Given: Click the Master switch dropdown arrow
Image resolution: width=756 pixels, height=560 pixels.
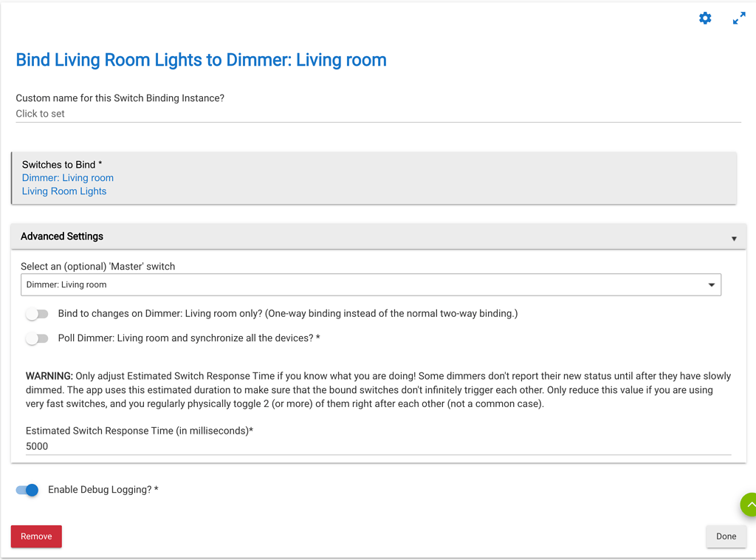Looking at the screenshot, I should click(711, 284).
